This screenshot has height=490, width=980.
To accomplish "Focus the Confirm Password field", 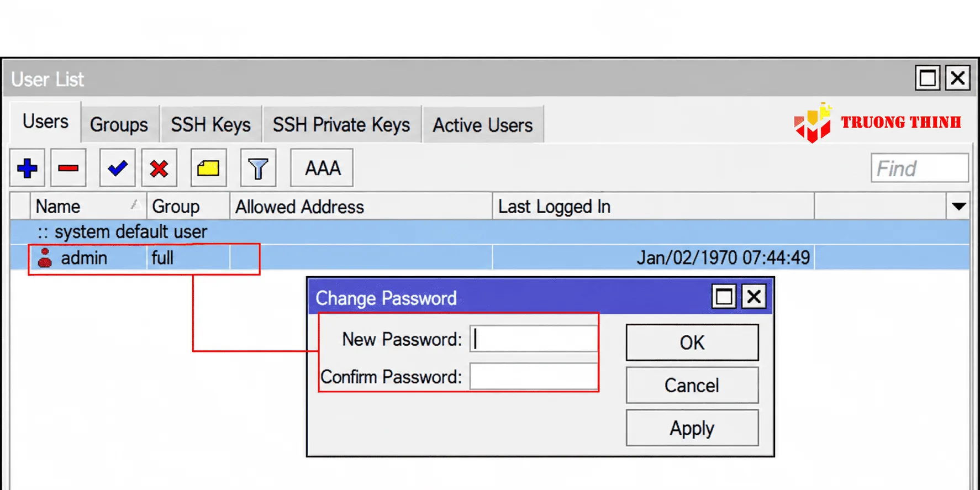I will pyautogui.click(x=534, y=377).
